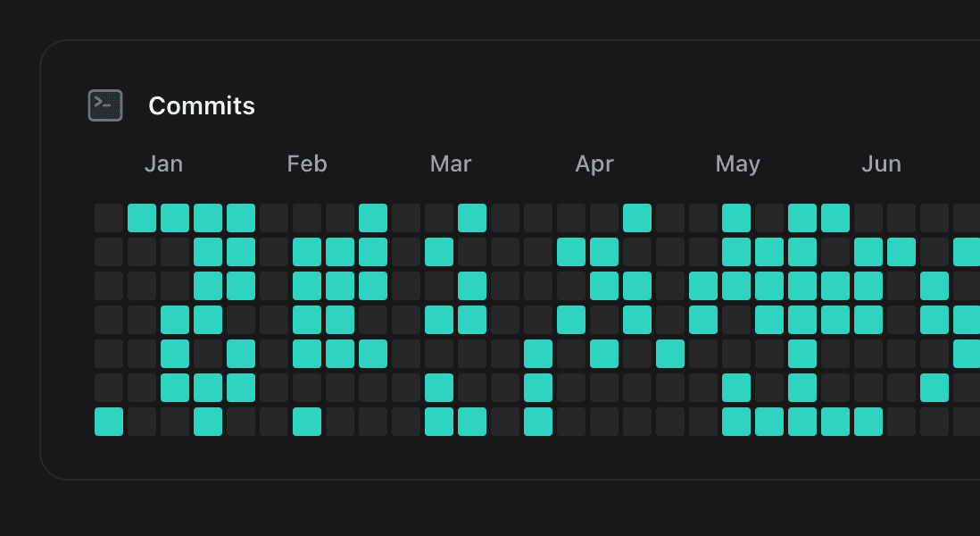Image resolution: width=980 pixels, height=536 pixels.
Task: Toggle the dark empty cell left of Jan's commits
Action: (x=107, y=217)
